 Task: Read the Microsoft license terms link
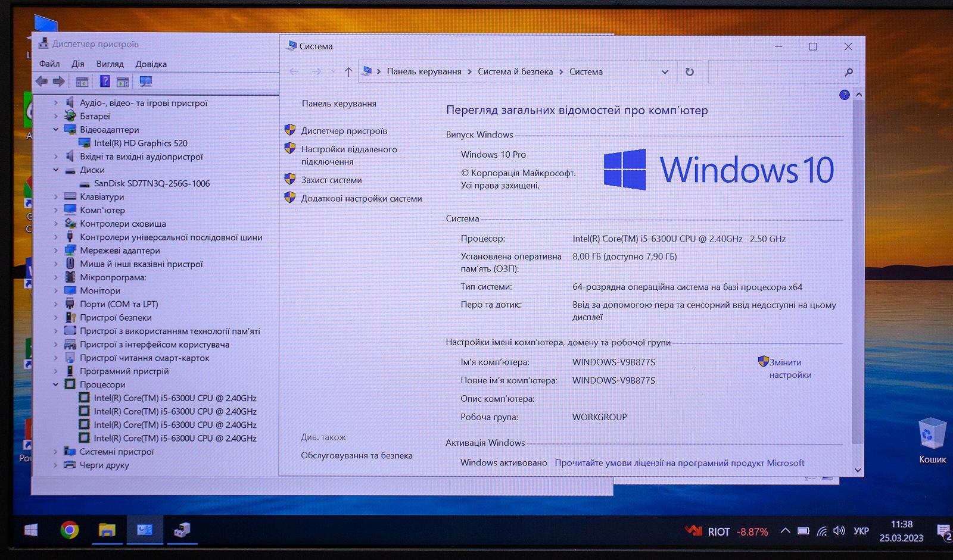coord(680,462)
